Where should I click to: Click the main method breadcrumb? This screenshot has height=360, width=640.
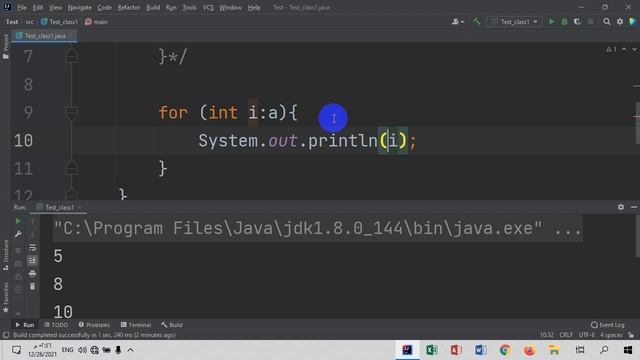tap(96, 22)
